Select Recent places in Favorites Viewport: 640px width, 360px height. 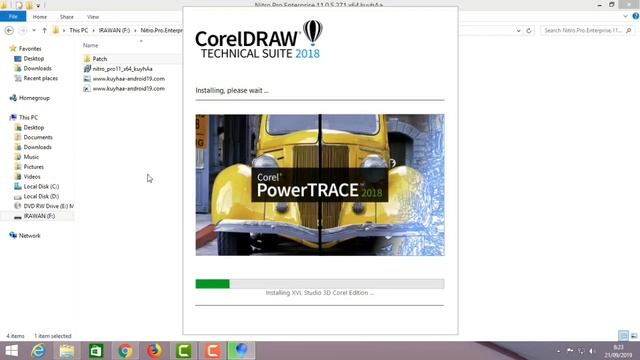point(40,78)
